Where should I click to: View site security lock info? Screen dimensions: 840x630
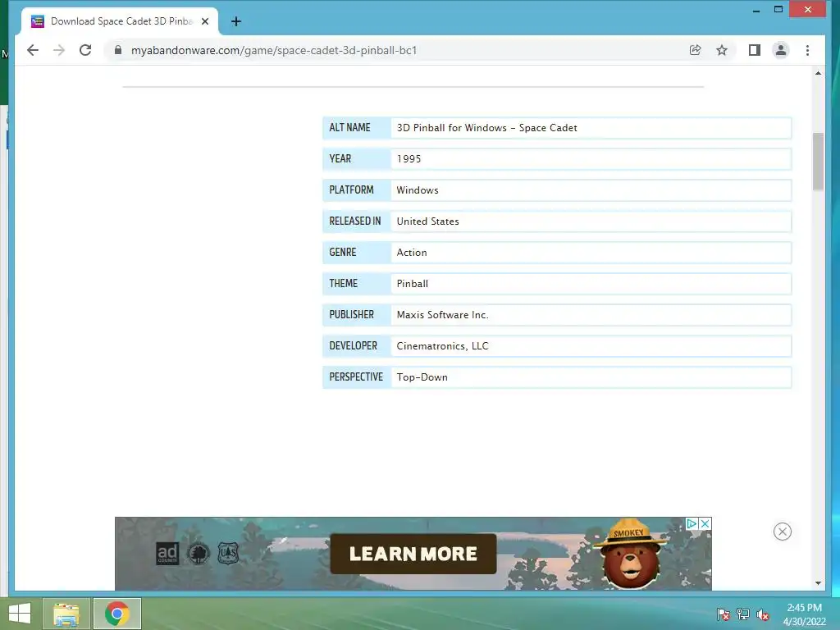(x=118, y=50)
